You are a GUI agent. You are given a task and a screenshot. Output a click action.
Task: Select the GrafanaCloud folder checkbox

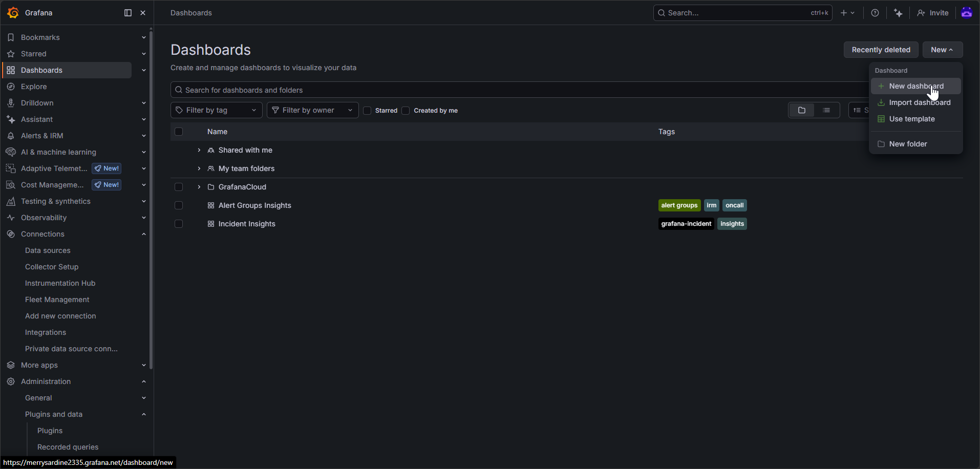tap(179, 187)
